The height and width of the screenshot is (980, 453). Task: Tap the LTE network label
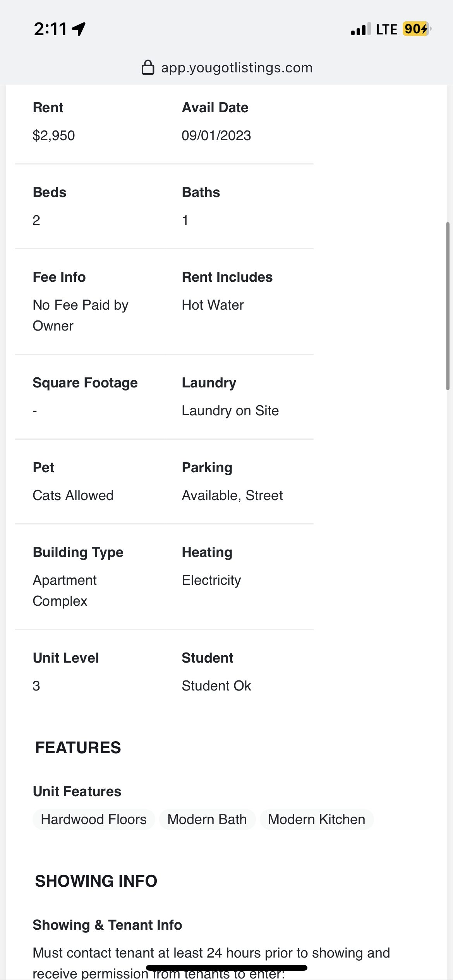tap(387, 29)
